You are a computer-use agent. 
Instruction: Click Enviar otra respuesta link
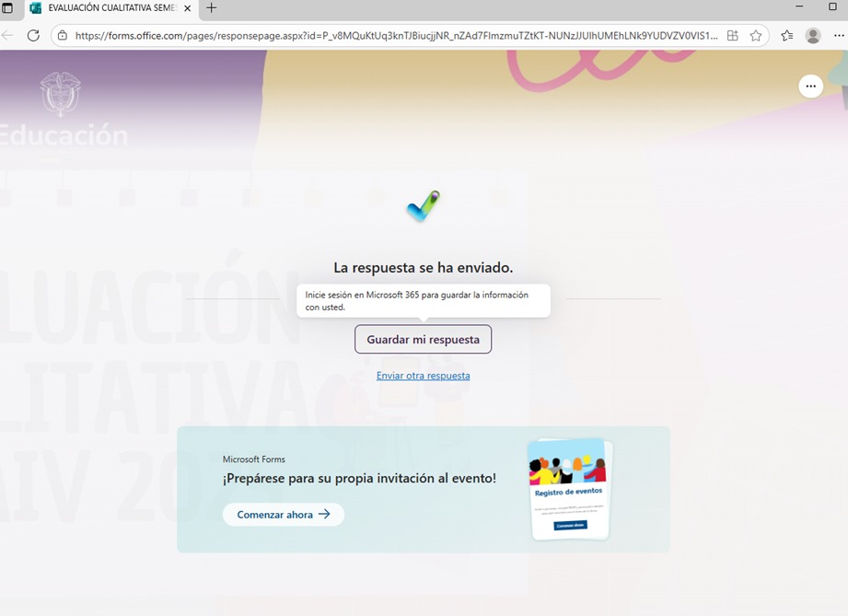pos(424,376)
